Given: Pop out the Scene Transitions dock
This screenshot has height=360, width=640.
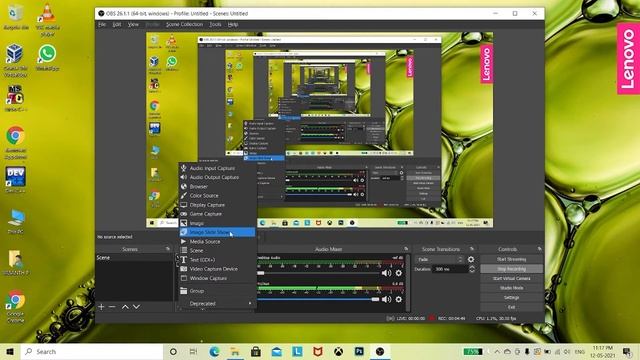Looking at the screenshot, I should (x=472, y=249).
